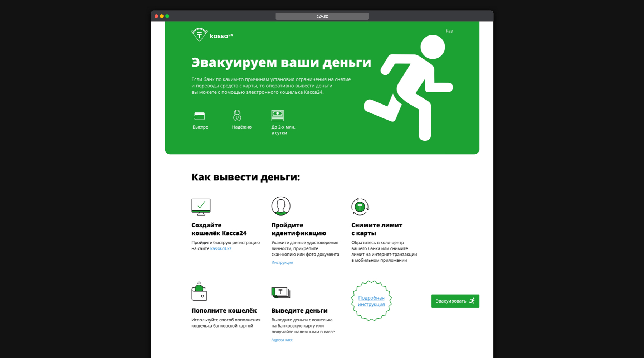Click the Снимите лимит с карты heading
Screen dimensions: 644x358
coord(377,229)
